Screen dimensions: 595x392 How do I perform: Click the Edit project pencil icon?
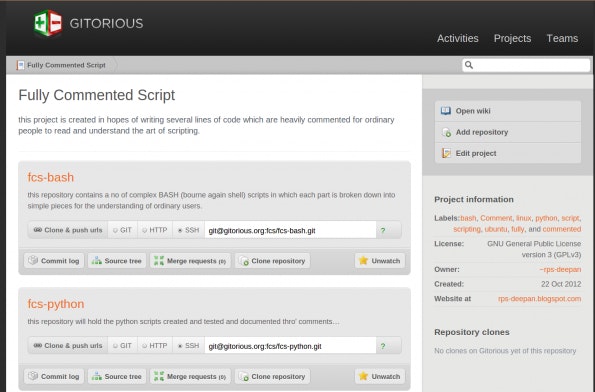click(446, 153)
